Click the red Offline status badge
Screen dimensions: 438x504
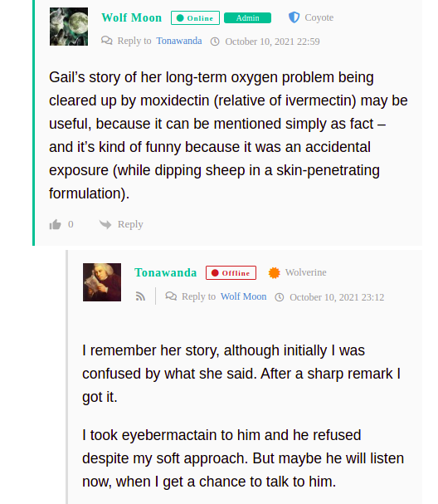pos(231,273)
